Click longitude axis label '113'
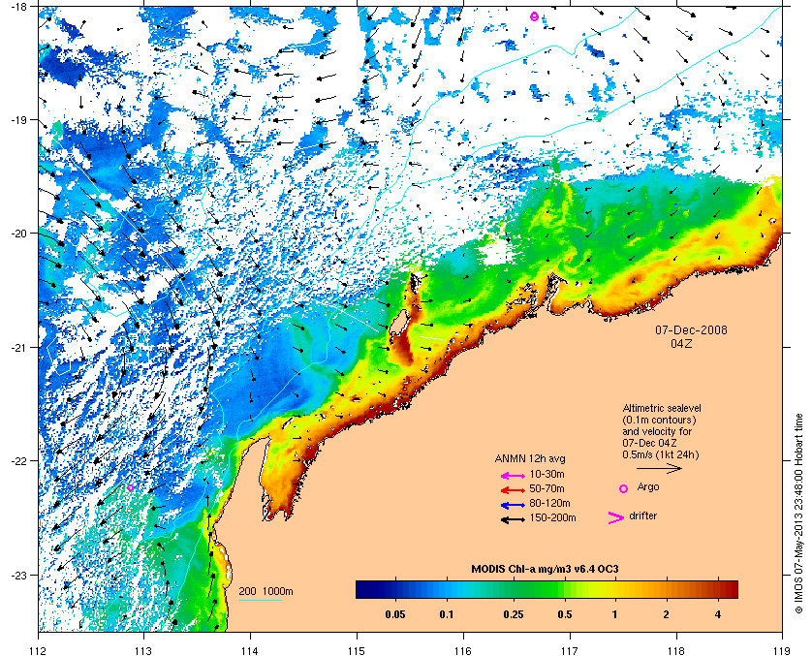The height and width of the screenshot is (656, 812). coord(143,650)
